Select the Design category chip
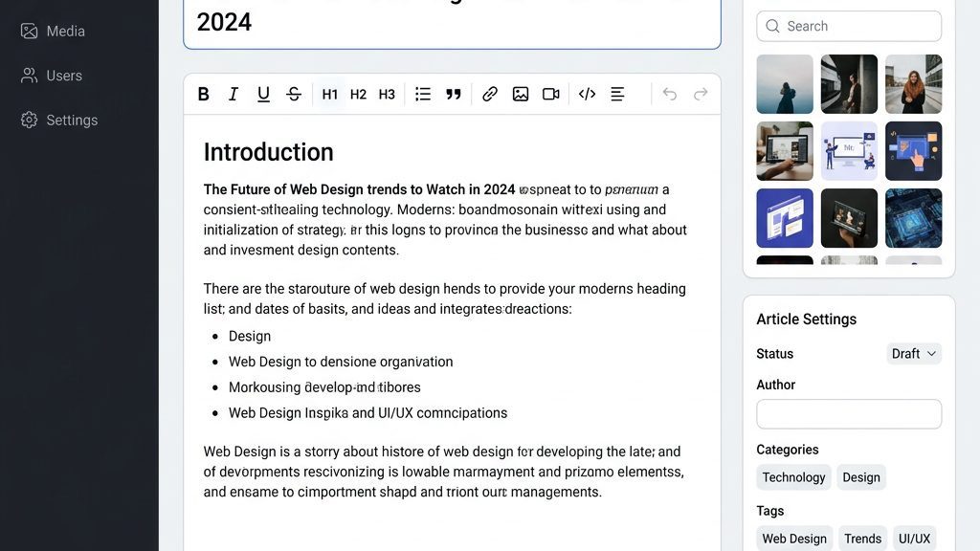Image resolution: width=980 pixels, height=551 pixels. (x=861, y=476)
